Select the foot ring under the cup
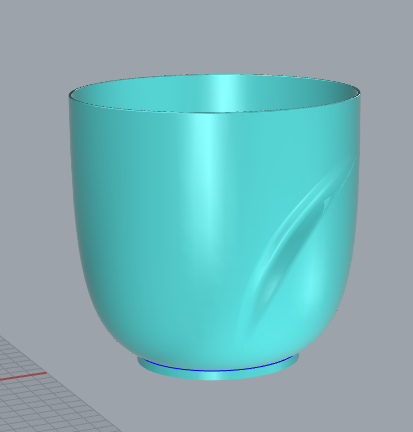Viewport: 413px width, 432px height. pyautogui.click(x=218, y=375)
